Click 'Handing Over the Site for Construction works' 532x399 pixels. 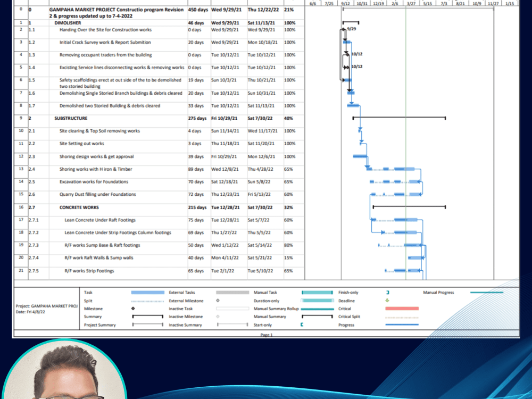(105, 30)
